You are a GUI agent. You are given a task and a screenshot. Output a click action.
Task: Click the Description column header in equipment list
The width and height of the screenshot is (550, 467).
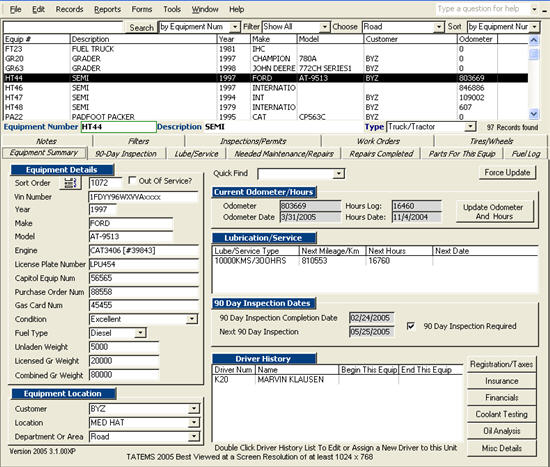tap(143, 39)
